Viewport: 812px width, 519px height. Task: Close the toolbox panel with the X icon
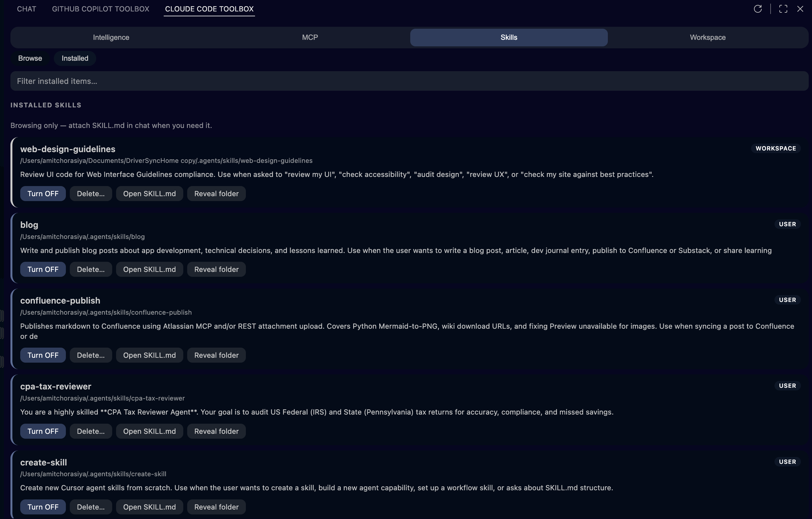[801, 9]
